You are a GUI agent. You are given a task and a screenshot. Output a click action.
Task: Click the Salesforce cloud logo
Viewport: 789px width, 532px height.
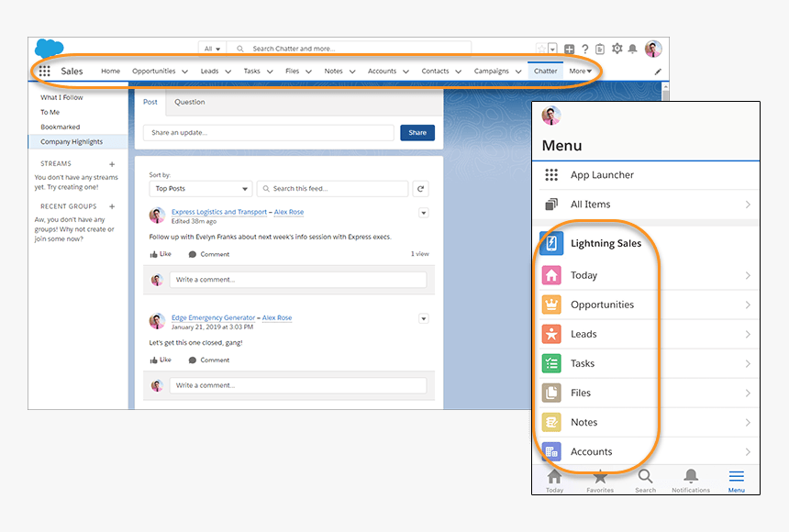(x=49, y=49)
